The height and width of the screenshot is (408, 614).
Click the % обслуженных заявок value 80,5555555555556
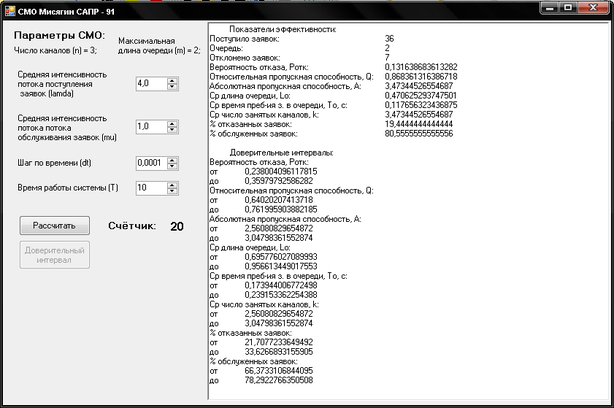pyautogui.click(x=419, y=134)
